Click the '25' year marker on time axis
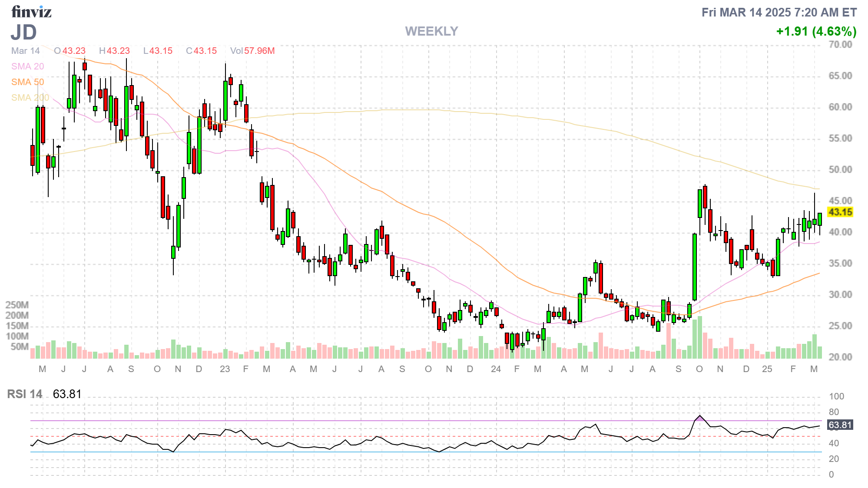The width and height of the screenshot is (868, 488). pyautogui.click(x=767, y=369)
